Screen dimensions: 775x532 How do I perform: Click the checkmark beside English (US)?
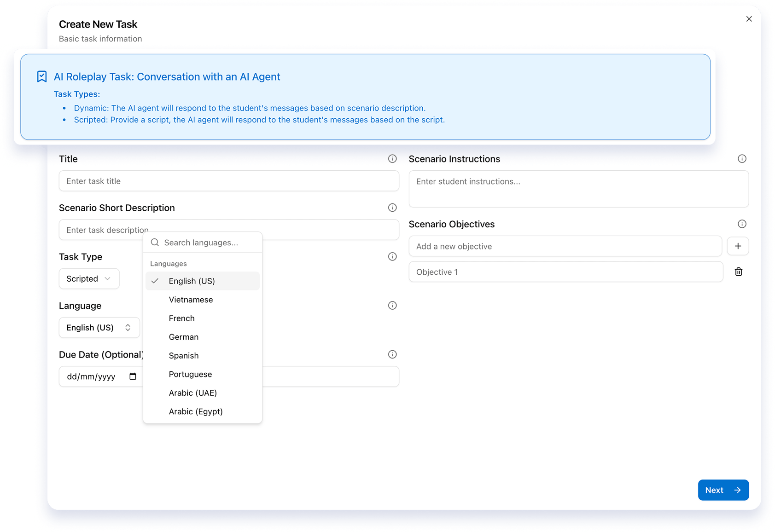tap(155, 281)
